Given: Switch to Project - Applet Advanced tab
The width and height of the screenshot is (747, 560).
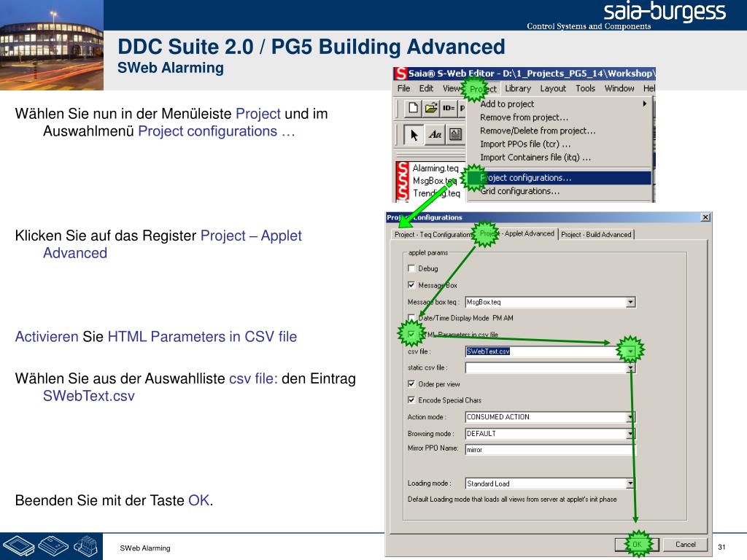Looking at the screenshot, I should [x=516, y=233].
